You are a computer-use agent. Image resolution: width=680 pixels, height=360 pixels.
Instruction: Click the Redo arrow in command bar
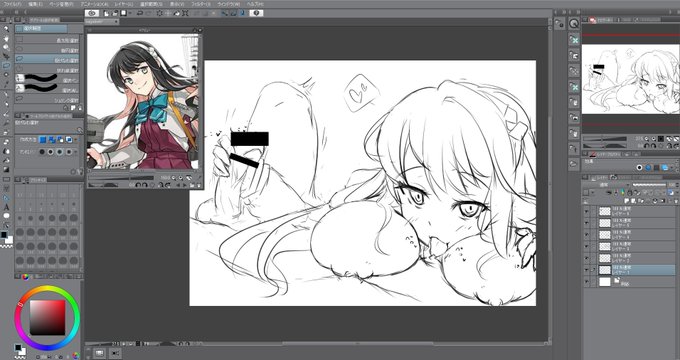(x=149, y=13)
